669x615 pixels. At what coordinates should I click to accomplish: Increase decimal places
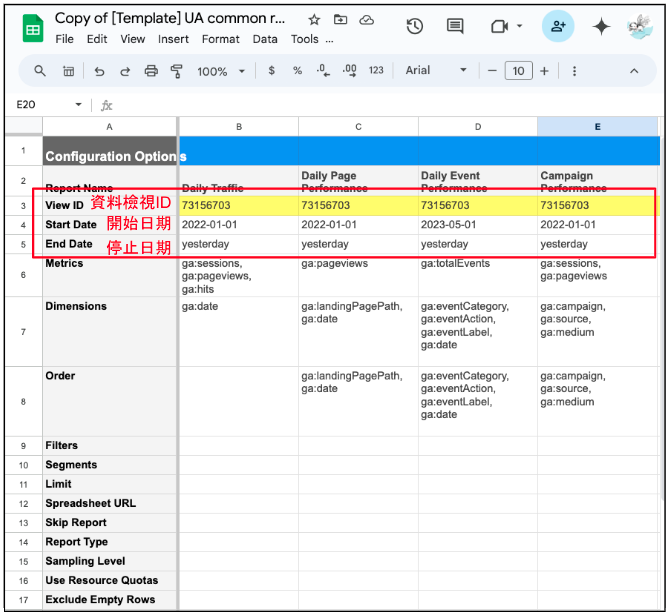pos(349,70)
